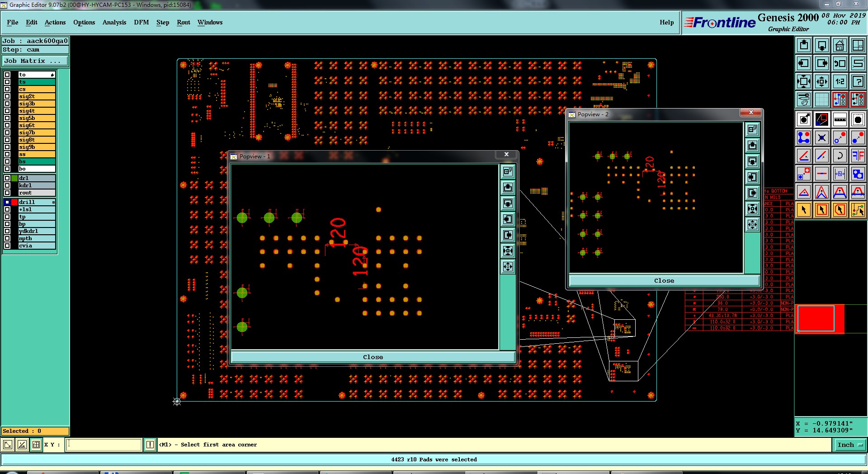The height and width of the screenshot is (474, 868).
Task: Toggle checkbox for layer ss
Action: pos(7,154)
